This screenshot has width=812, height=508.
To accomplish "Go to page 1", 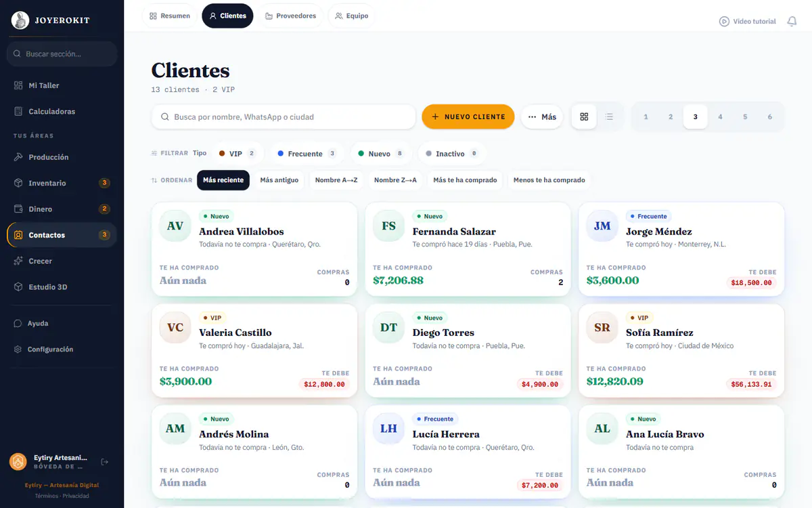I will pyautogui.click(x=646, y=117).
